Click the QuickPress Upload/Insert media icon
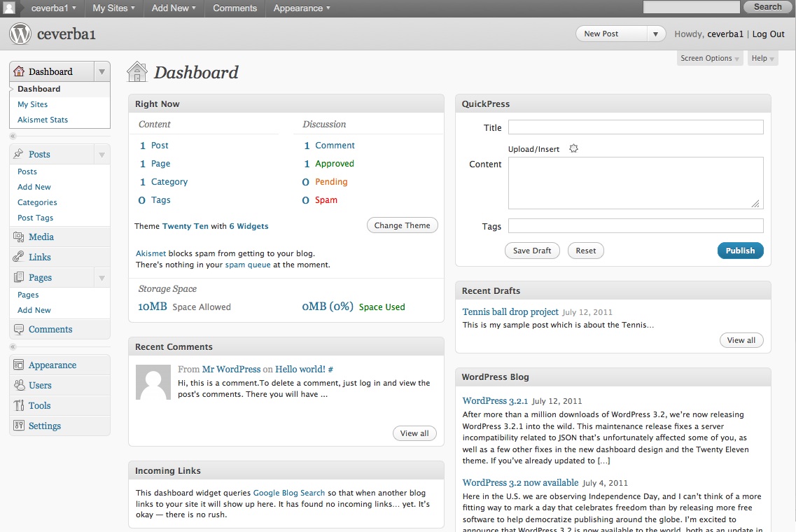 click(x=573, y=148)
